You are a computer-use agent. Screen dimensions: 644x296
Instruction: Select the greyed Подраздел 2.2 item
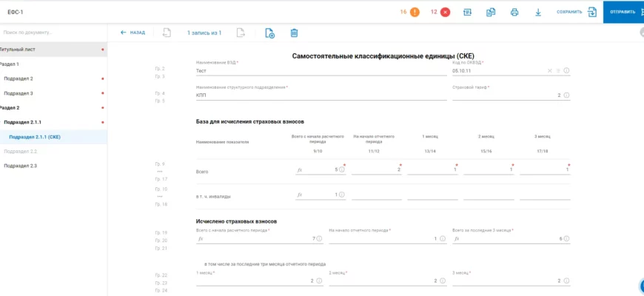(53, 152)
